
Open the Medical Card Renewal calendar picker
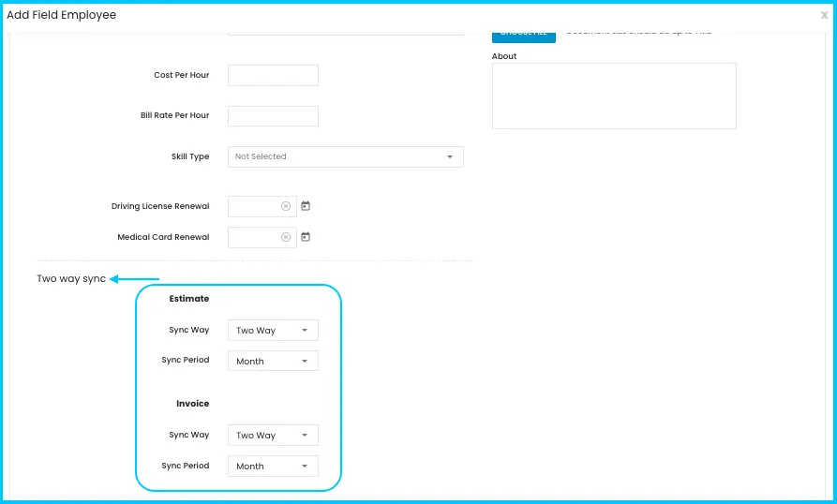click(306, 237)
